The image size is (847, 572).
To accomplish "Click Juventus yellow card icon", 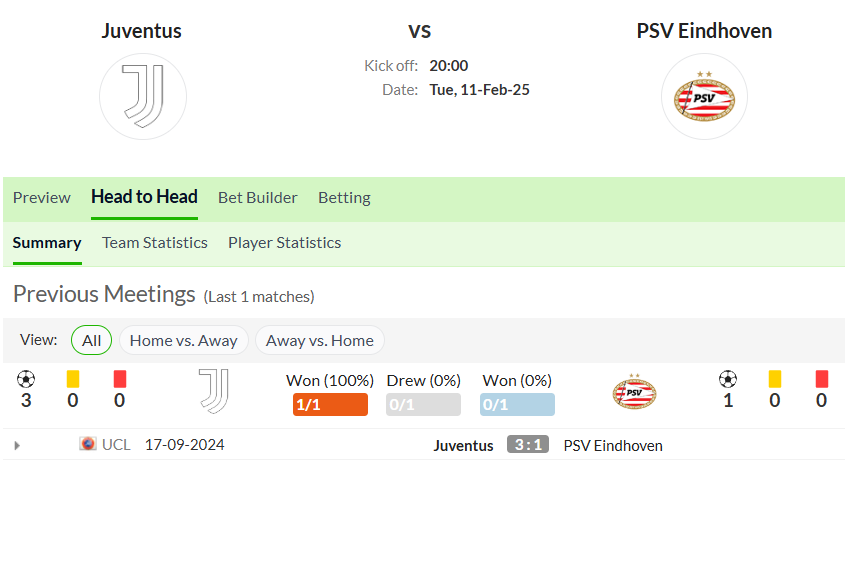I will click(x=73, y=379).
